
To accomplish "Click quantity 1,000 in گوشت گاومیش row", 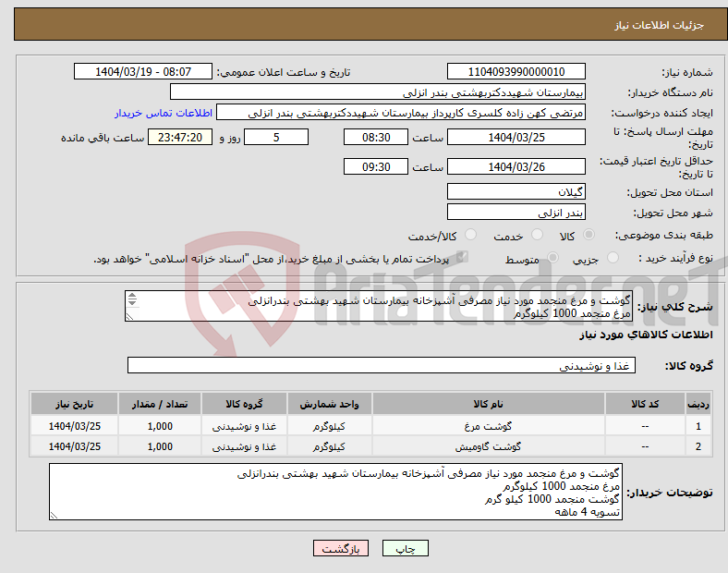I will 160,446.
